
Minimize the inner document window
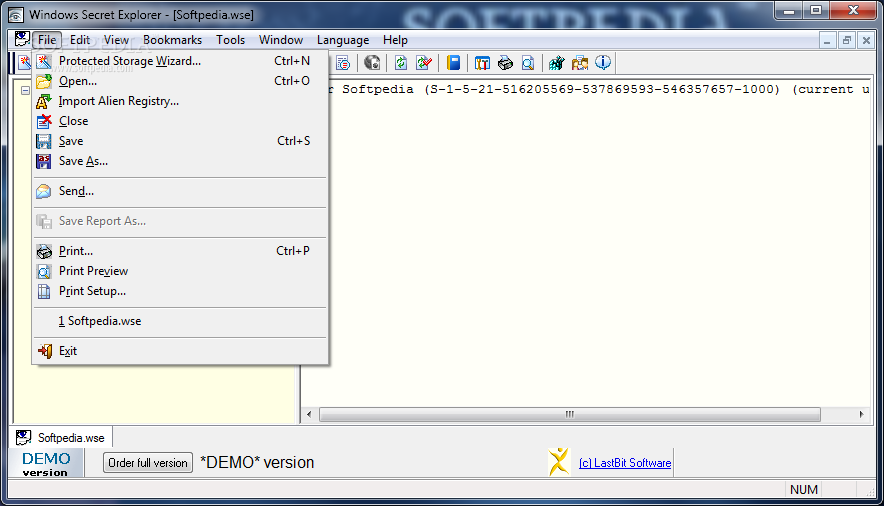[827, 40]
